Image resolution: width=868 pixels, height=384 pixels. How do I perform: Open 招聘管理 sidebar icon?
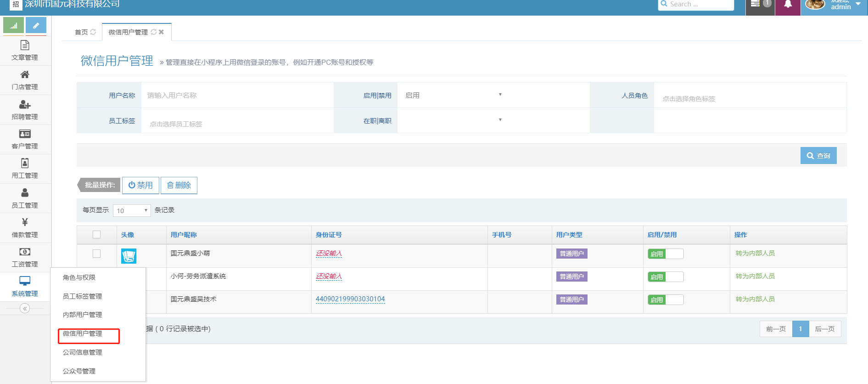(x=25, y=105)
